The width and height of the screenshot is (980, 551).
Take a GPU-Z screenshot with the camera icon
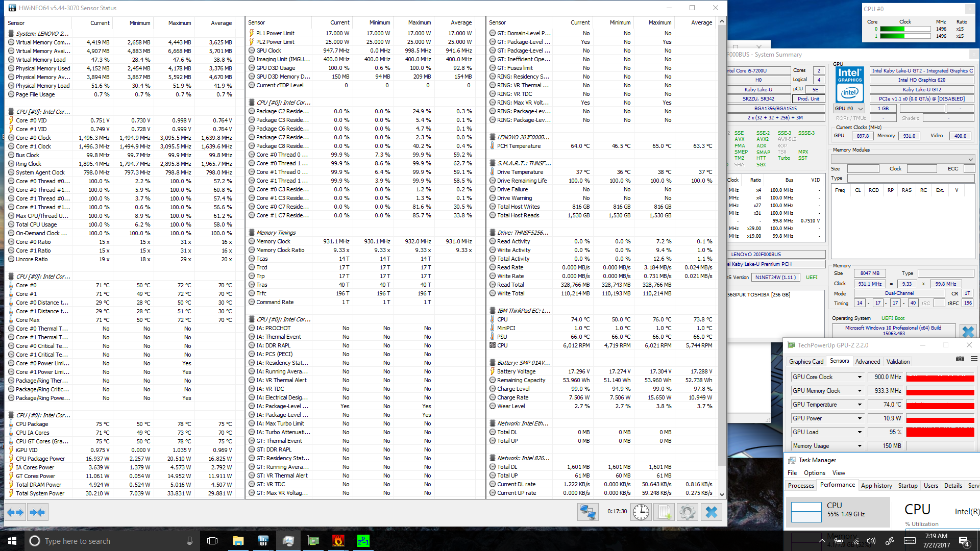960,359
